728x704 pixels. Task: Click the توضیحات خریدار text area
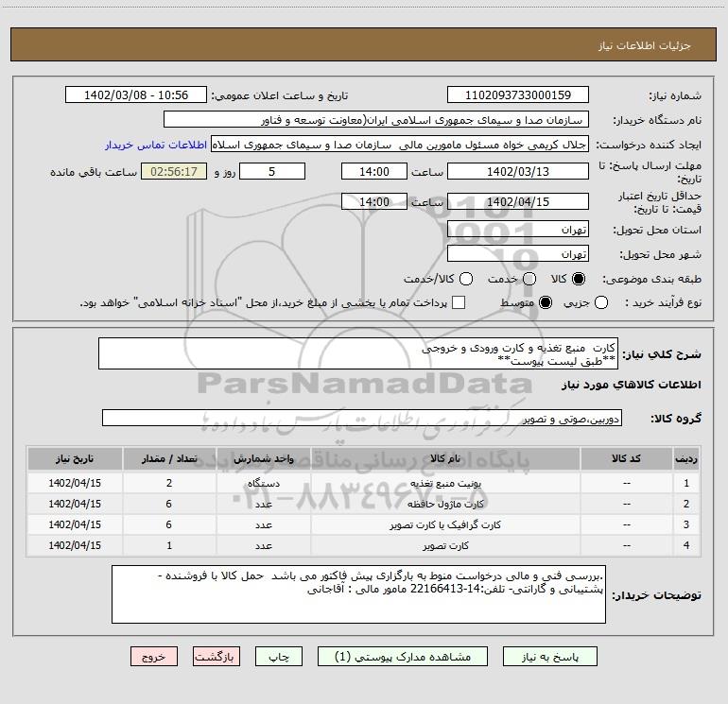click(x=359, y=594)
